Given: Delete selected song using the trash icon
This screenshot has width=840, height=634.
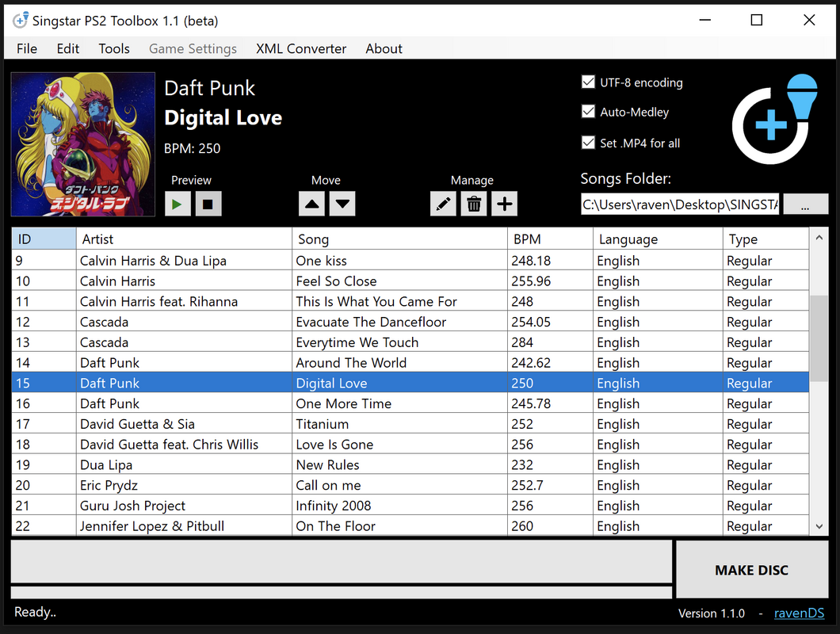Looking at the screenshot, I should 474,204.
